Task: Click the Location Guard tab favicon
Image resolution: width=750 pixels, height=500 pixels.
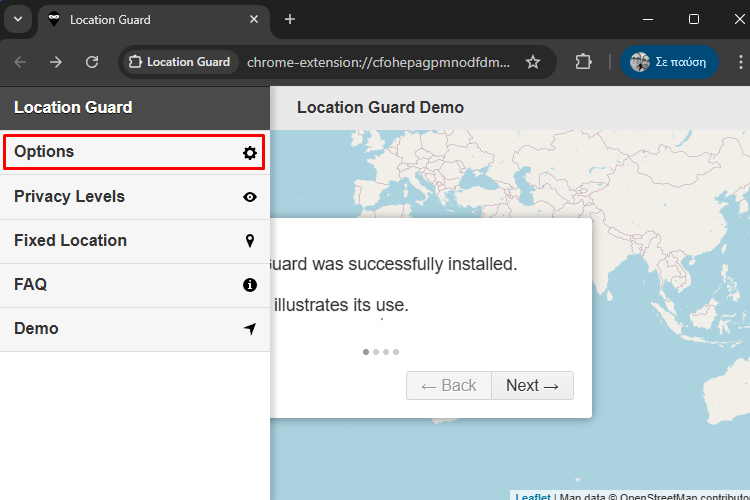Action: pos(54,20)
